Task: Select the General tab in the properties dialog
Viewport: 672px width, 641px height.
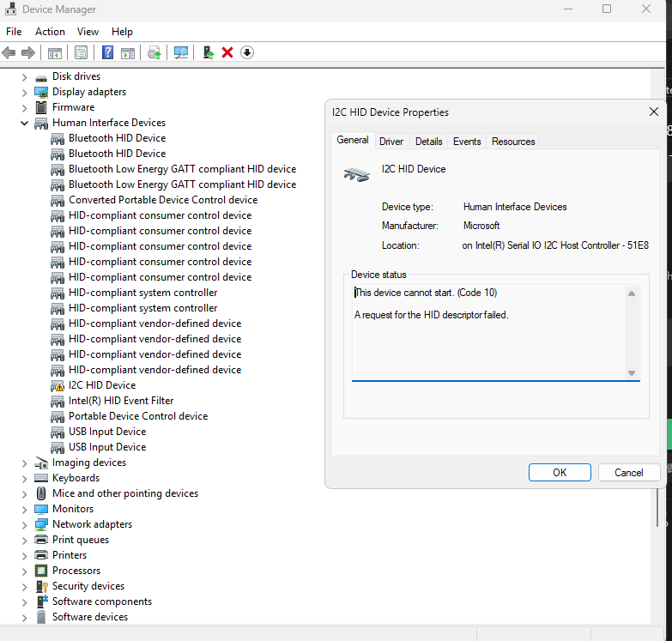Action: pos(352,140)
